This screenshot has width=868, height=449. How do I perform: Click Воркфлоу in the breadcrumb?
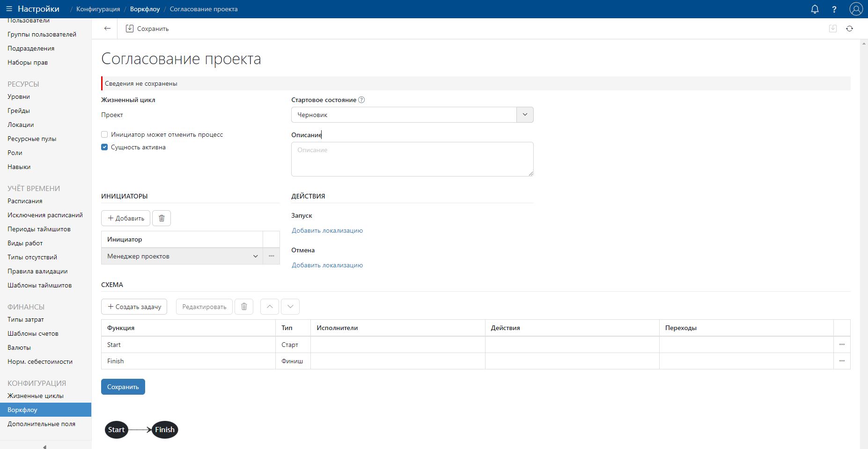pyautogui.click(x=145, y=9)
